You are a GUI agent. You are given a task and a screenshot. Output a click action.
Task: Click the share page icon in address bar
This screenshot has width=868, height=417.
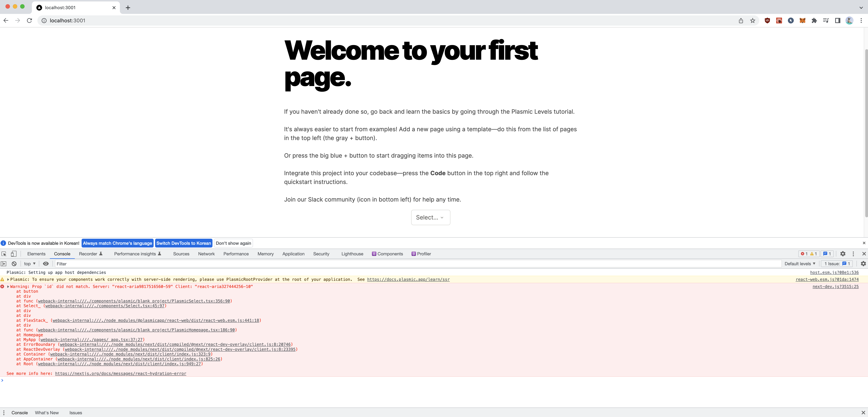741,21
